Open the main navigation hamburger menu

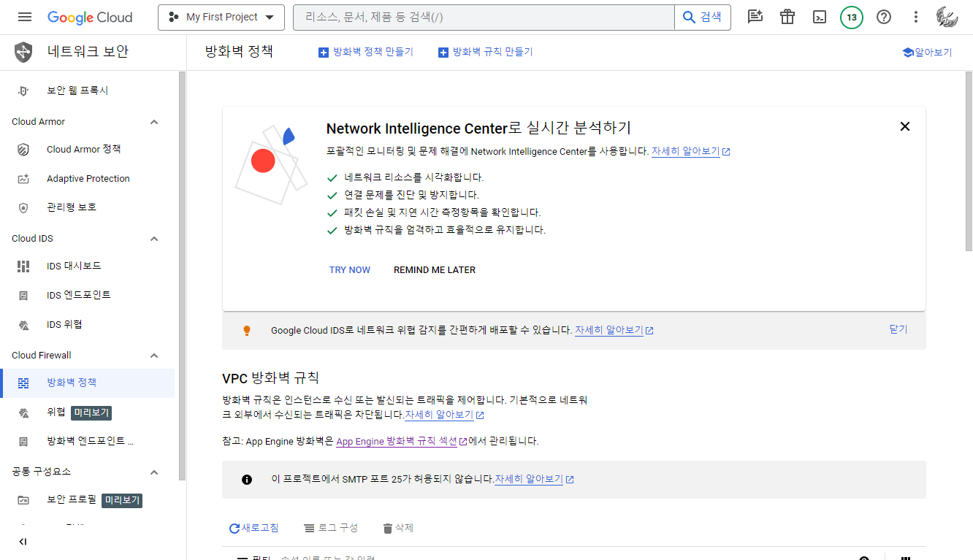[x=25, y=17]
